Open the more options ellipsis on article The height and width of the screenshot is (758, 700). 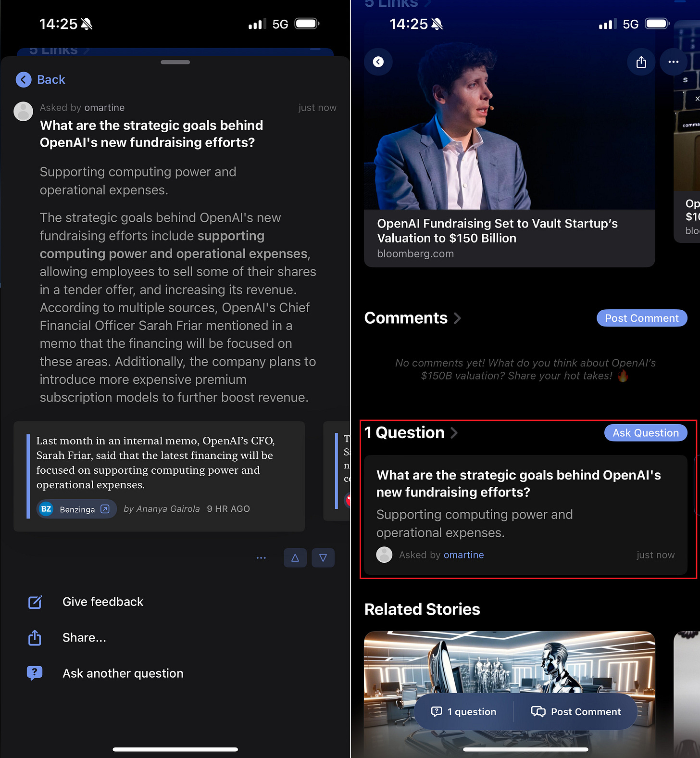(674, 62)
